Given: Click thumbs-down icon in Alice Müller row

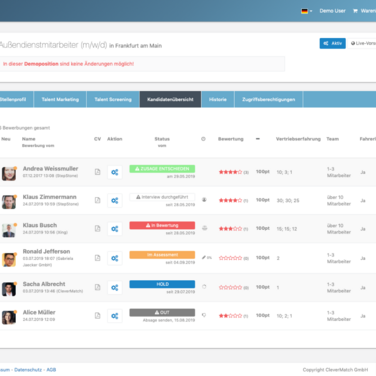Looking at the screenshot, I should coord(204,315).
